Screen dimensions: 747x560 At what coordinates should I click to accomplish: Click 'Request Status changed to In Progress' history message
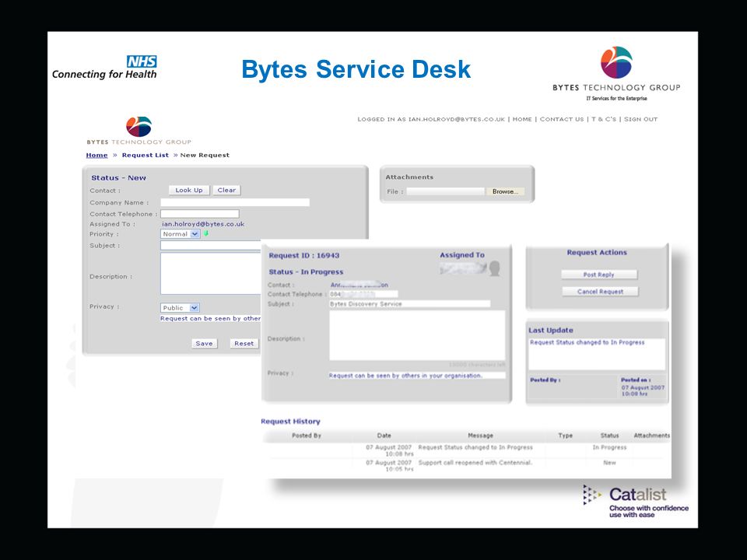[475, 447]
